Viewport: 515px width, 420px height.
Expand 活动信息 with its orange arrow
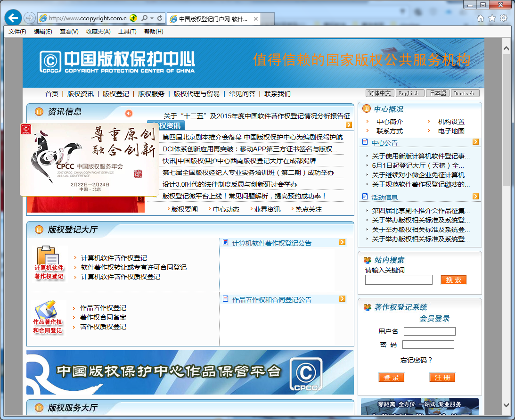[x=475, y=196]
